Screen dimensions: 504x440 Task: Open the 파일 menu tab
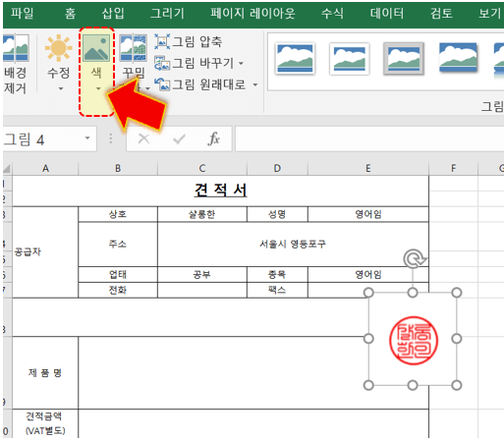[x=22, y=14]
